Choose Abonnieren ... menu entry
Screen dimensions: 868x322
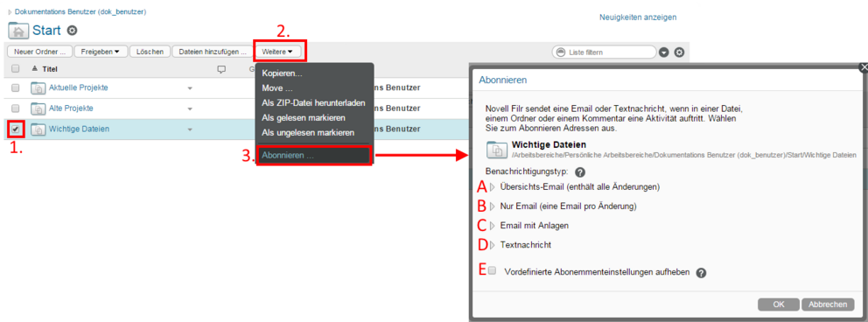pyautogui.click(x=315, y=156)
